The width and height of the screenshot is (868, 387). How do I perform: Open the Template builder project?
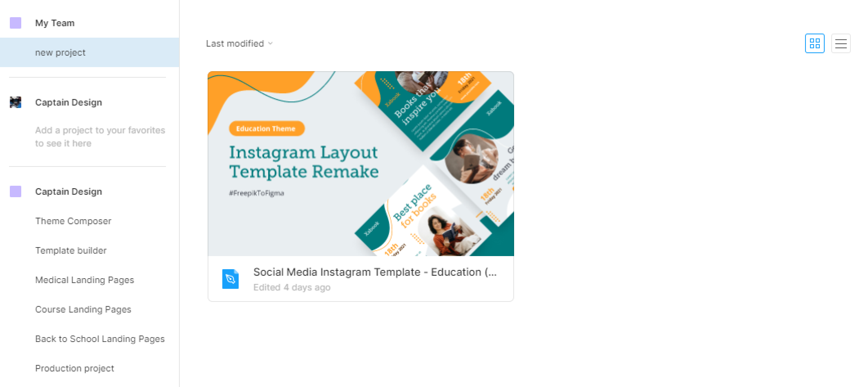click(71, 250)
